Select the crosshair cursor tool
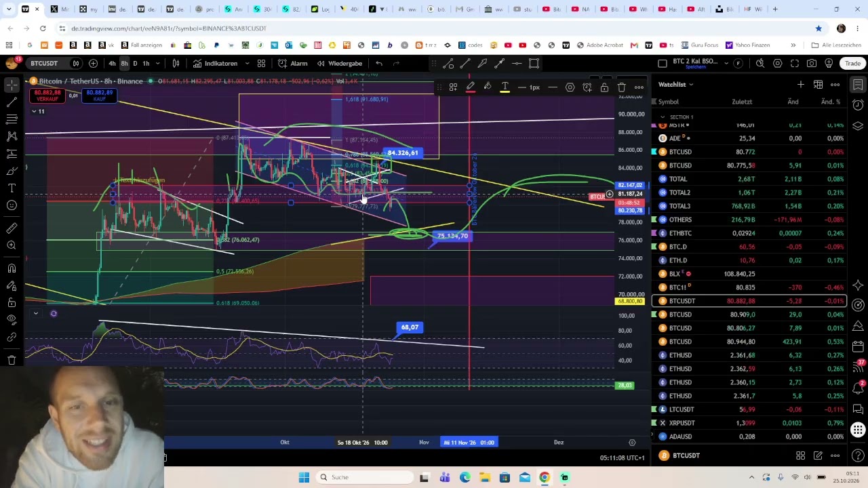The width and height of the screenshot is (868, 488). coord(12,85)
